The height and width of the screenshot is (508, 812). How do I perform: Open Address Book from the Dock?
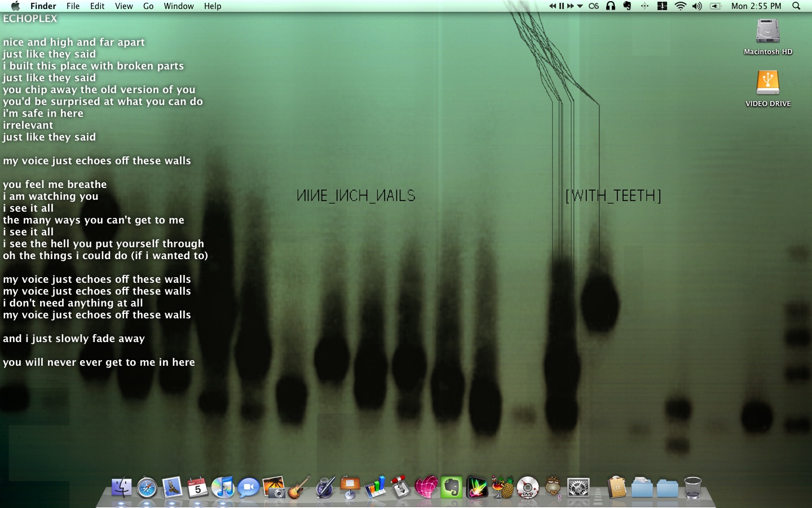[x=617, y=487]
